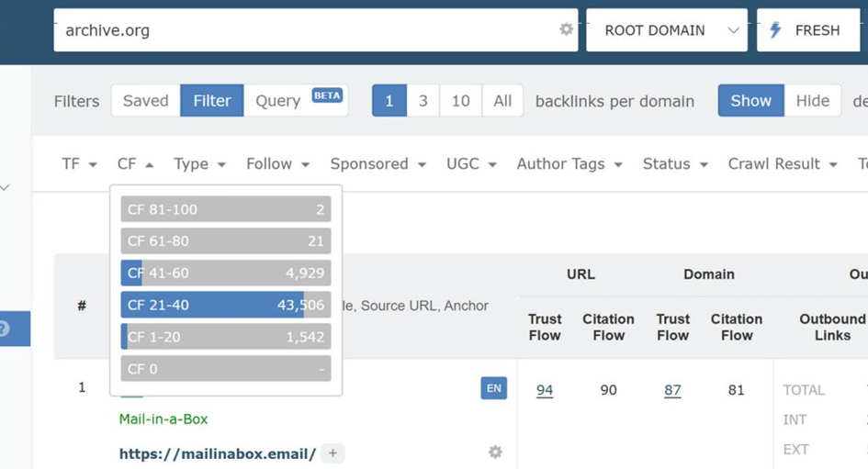Screen dimensions: 868x469
Task: Click the help question mark icon
Action: click(x=5, y=329)
